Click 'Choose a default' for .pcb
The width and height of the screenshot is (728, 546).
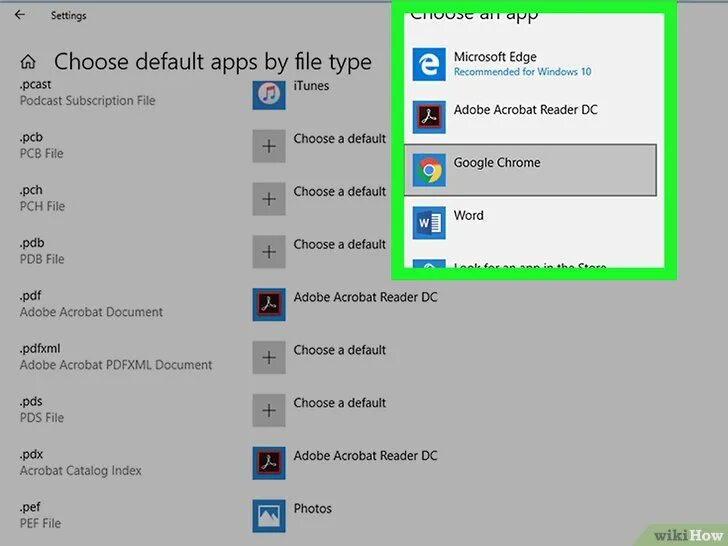pos(339,139)
